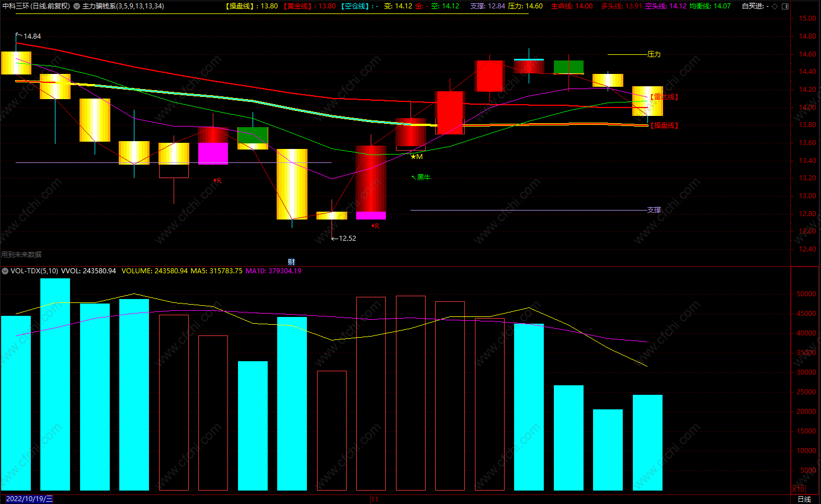This screenshot has width=821, height=504.
Task: Click the 11 month marker on time axis
Action: pyautogui.click(x=375, y=500)
